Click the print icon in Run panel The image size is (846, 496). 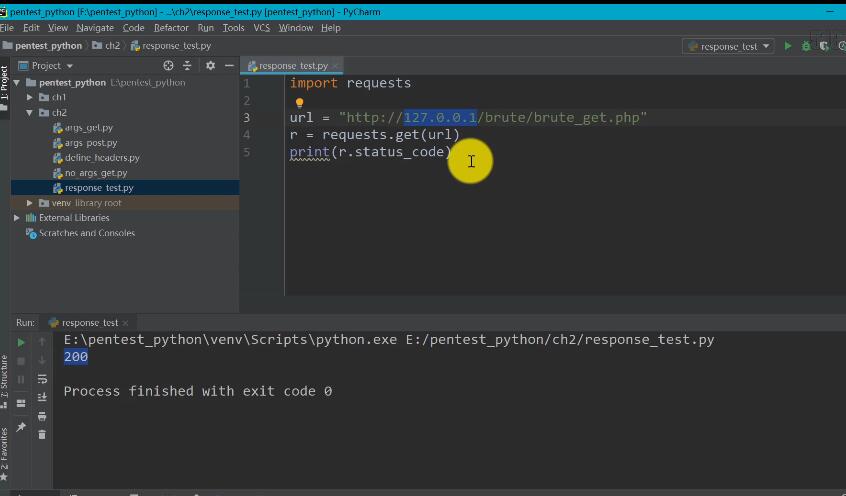click(x=42, y=415)
